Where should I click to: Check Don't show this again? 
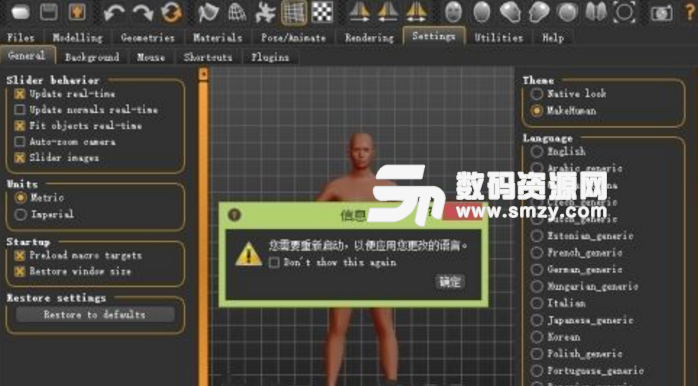pos(274,263)
